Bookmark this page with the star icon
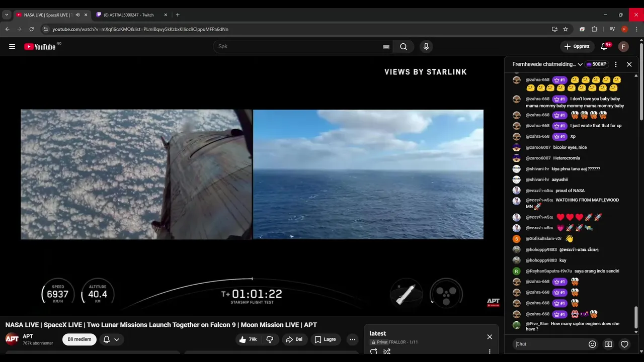This screenshot has width=644, height=362. [x=566, y=29]
